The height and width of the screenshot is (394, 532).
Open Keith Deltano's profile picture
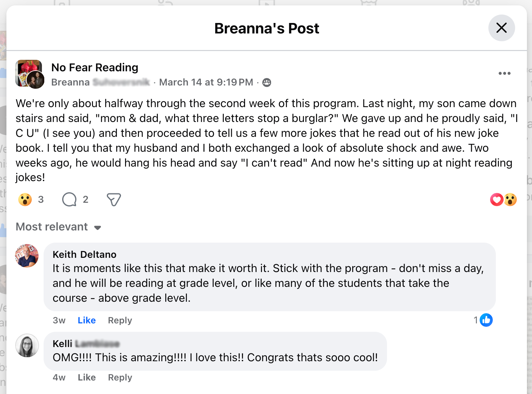pyautogui.click(x=27, y=256)
